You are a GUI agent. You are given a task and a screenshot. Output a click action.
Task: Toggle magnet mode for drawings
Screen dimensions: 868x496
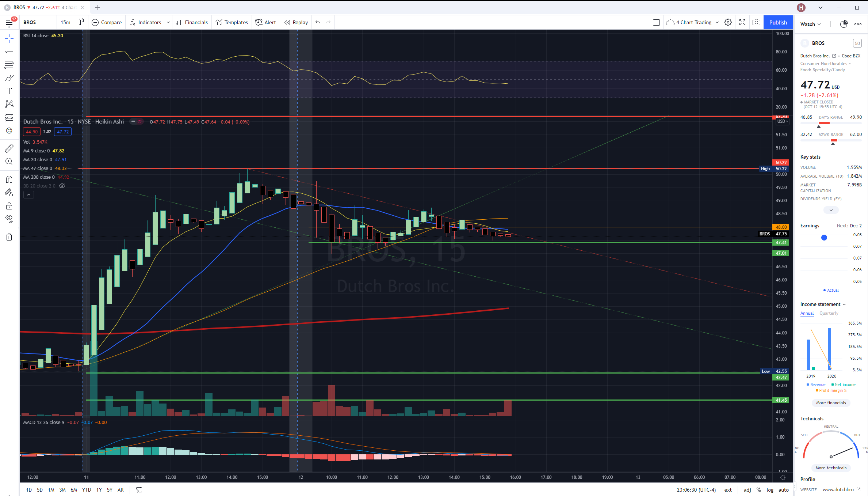tap(9, 179)
